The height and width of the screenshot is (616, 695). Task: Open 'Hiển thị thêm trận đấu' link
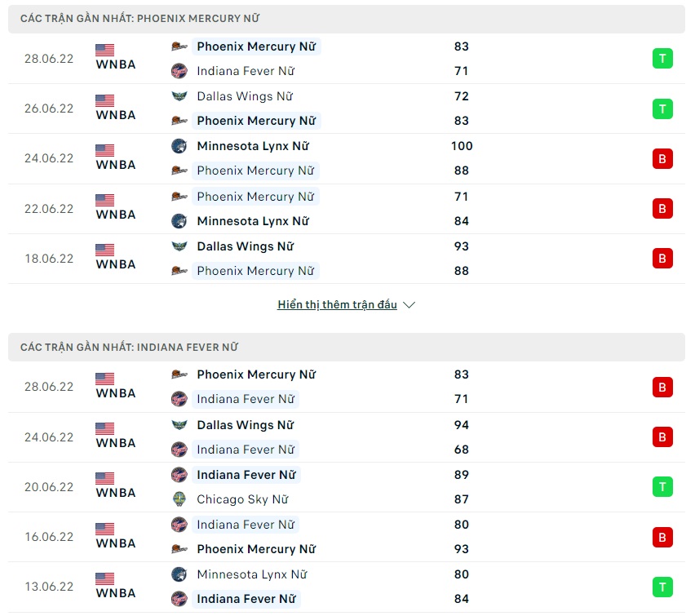[x=337, y=305]
